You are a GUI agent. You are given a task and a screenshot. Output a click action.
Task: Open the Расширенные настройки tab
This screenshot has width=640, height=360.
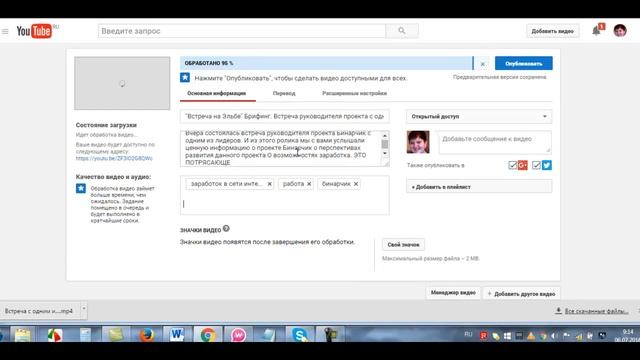(354, 93)
